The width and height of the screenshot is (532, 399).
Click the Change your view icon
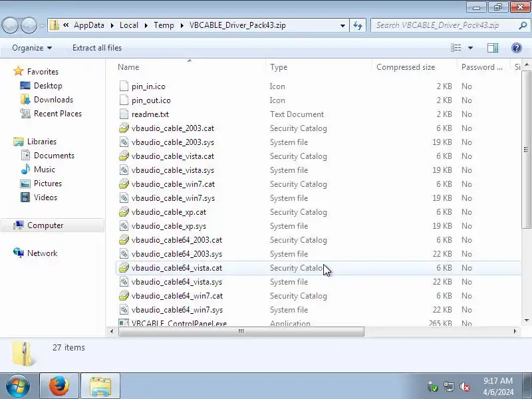(456, 48)
